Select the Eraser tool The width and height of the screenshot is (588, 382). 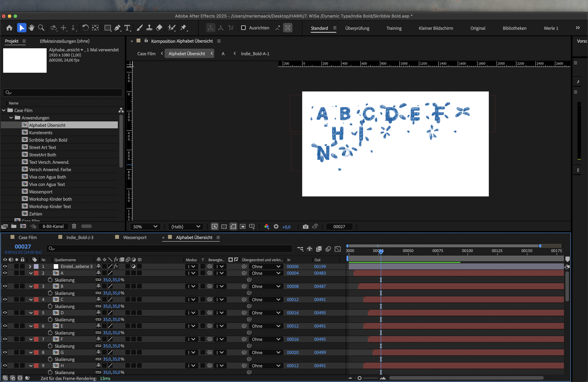pos(159,28)
